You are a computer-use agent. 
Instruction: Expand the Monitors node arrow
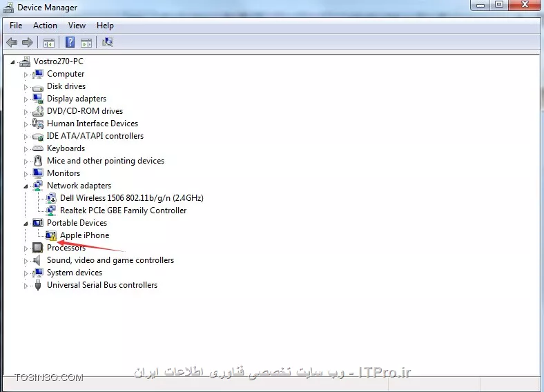click(x=26, y=174)
